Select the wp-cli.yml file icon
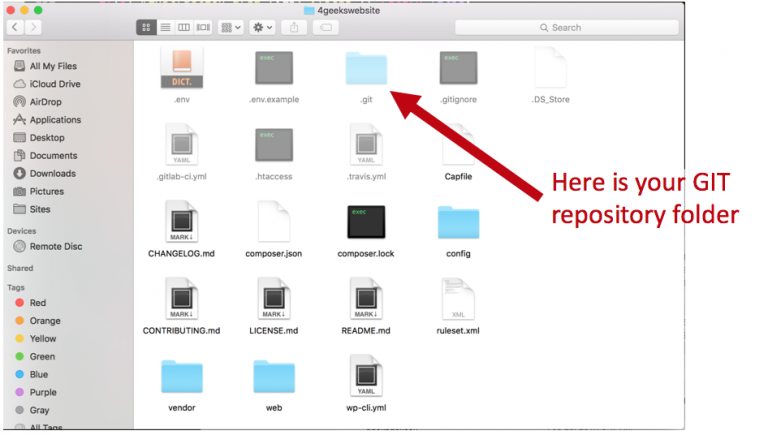This screenshot has width=768, height=435. coord(366,375)
